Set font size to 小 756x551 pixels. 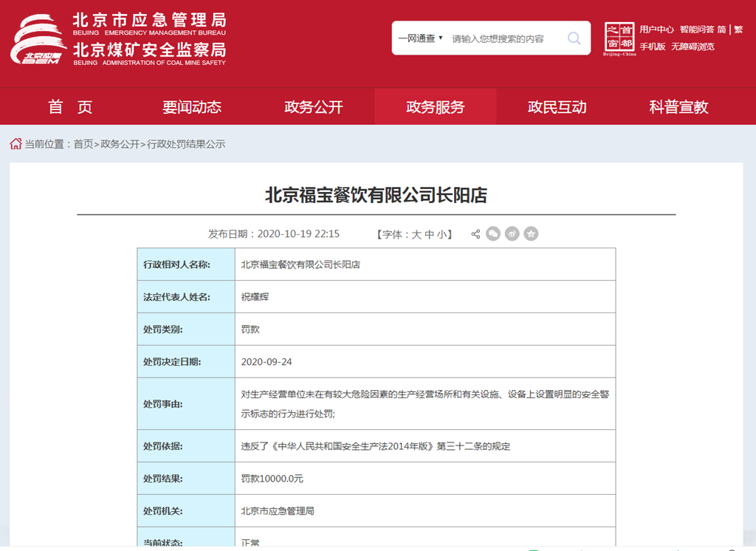pyautogui.click(x=442, y=234)
